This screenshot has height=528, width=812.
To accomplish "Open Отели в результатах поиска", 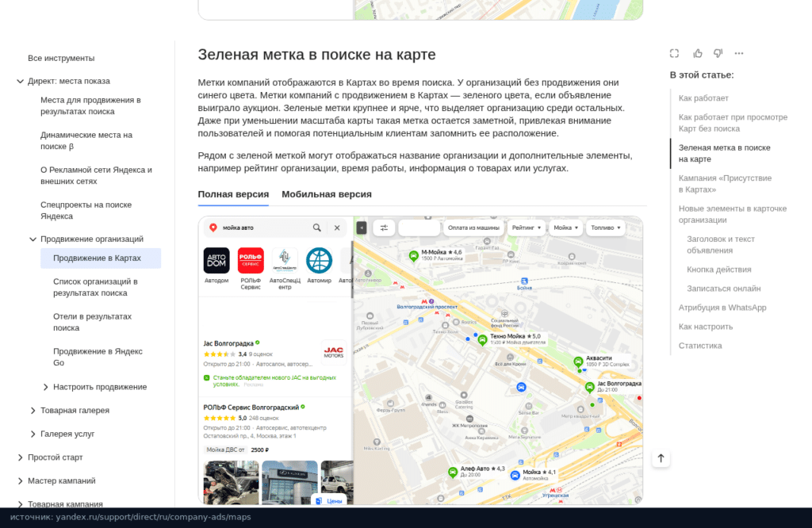I will pos(92,322).
